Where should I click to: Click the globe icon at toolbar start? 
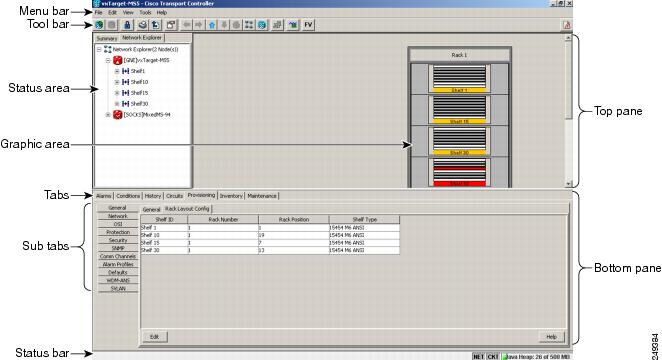pyautogui.click(x=99, y=25)
